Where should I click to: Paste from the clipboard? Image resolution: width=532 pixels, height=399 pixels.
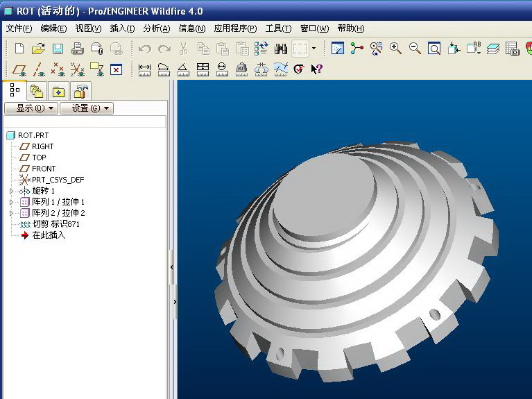click(x=223, y=49)
